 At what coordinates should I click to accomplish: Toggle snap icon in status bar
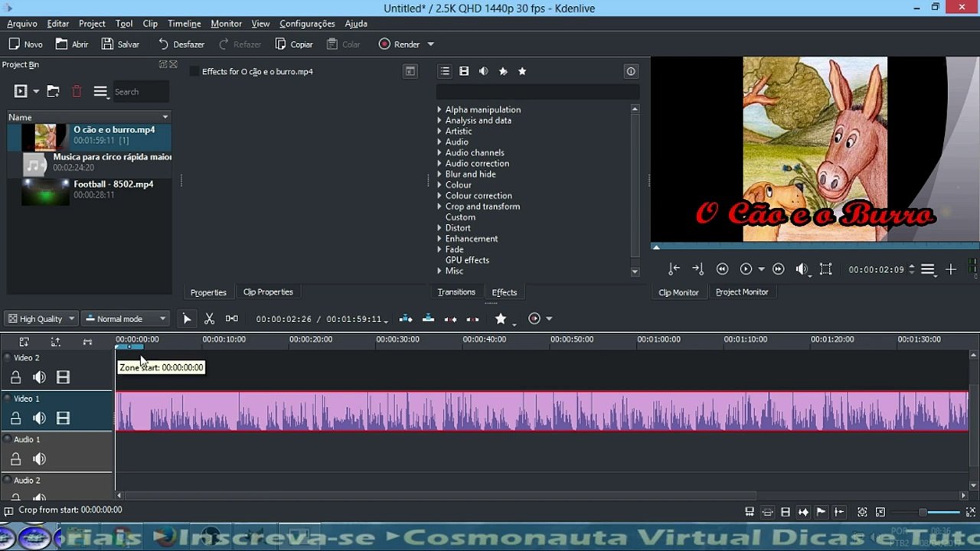click(839, 512)
